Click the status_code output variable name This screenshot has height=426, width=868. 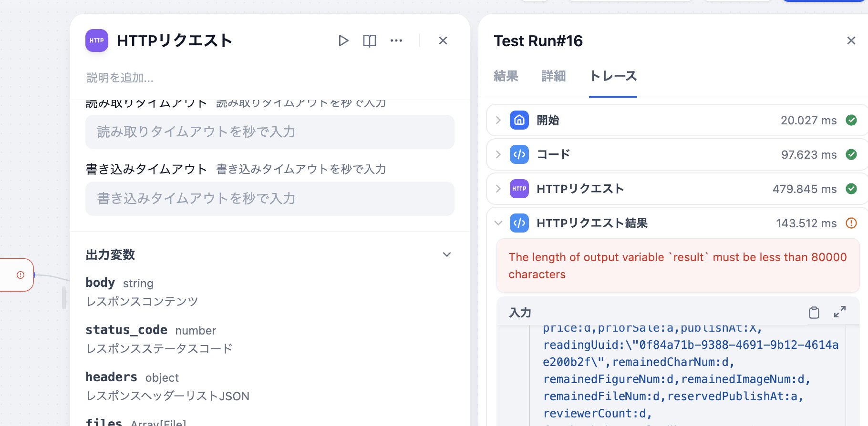coord(126,330)
